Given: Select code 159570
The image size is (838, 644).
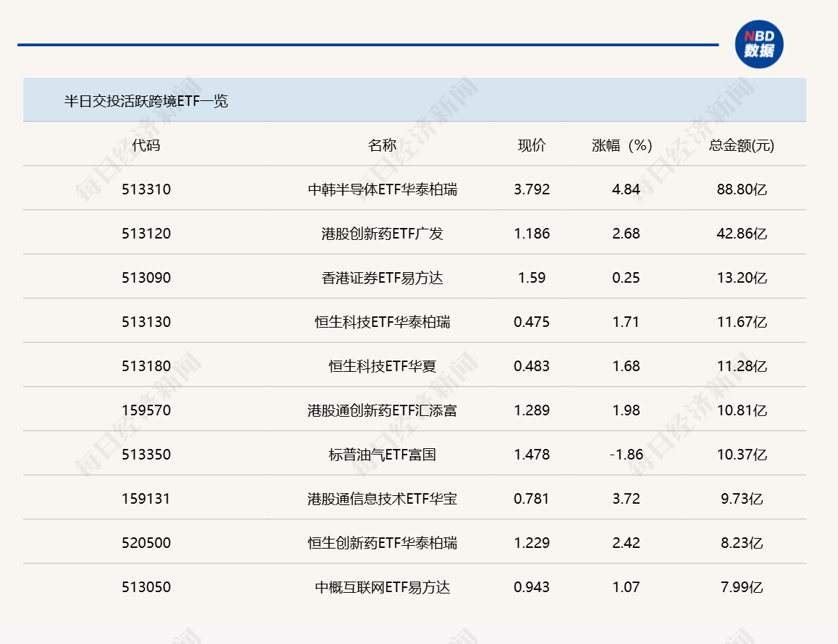Looking at the screenshot, I should click(x=147, y=410).
